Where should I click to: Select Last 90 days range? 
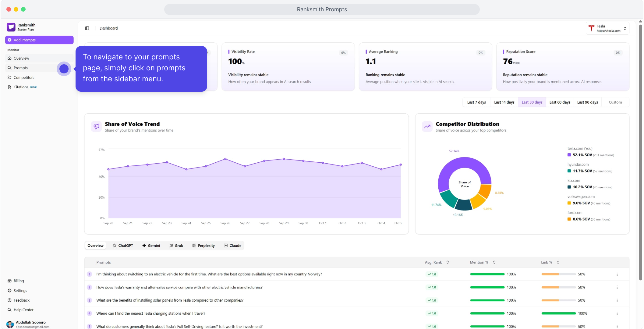click(587, 102)
